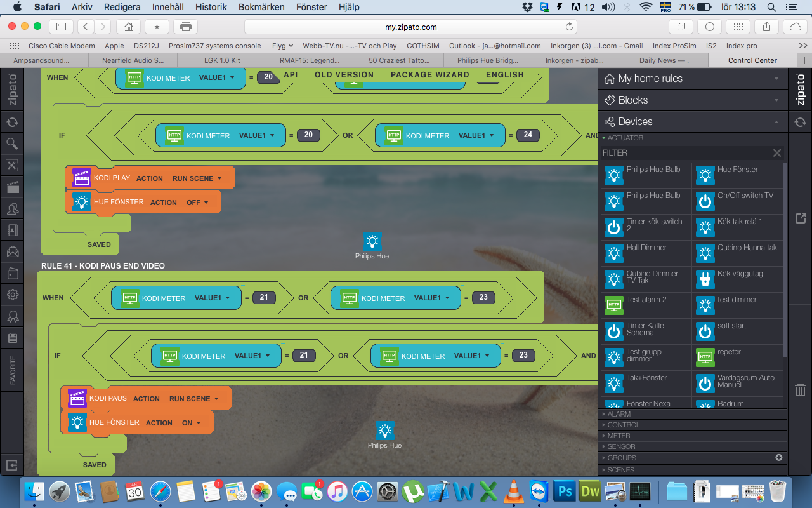Open the OFF dropdown on Hue Fönster action
Viewport: 812px width, 508px height.
click(x=197, y=203)
